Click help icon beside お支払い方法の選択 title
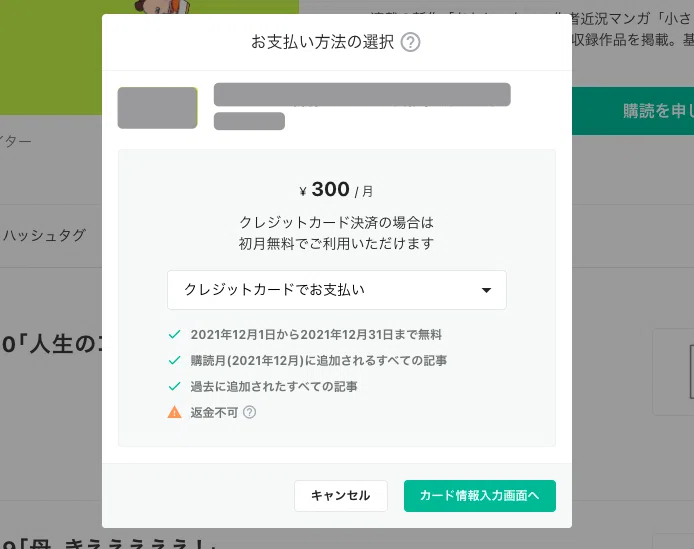Viewport: 694px width, 549px height. pyautogui.click(x=410, y=43)
